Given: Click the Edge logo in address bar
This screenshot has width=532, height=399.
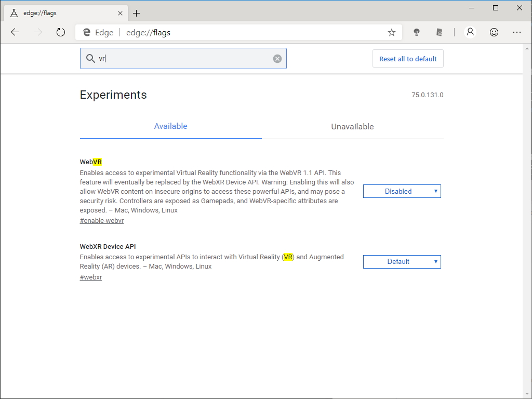Looking at the screenshot, I should click(87, 32).
